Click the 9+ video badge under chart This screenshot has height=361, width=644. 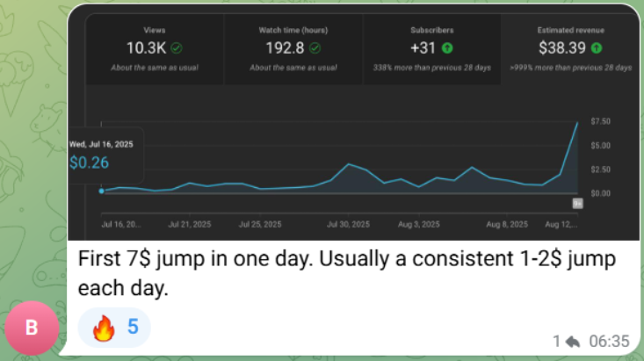pyautogui.click(x=577, y=203)
